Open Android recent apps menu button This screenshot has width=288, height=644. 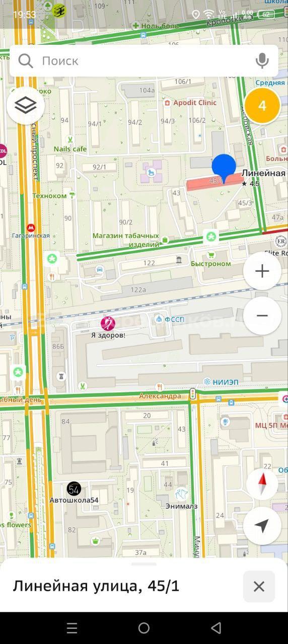coord(72,628)
